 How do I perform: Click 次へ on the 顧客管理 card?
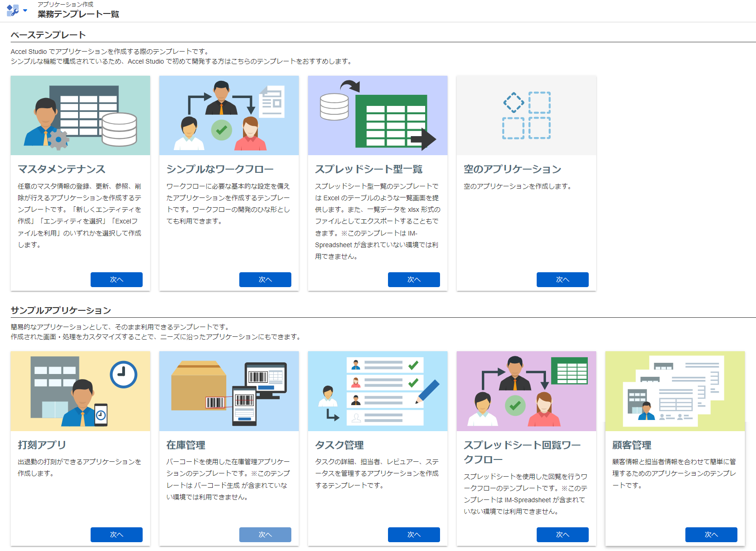coord(711,535)
